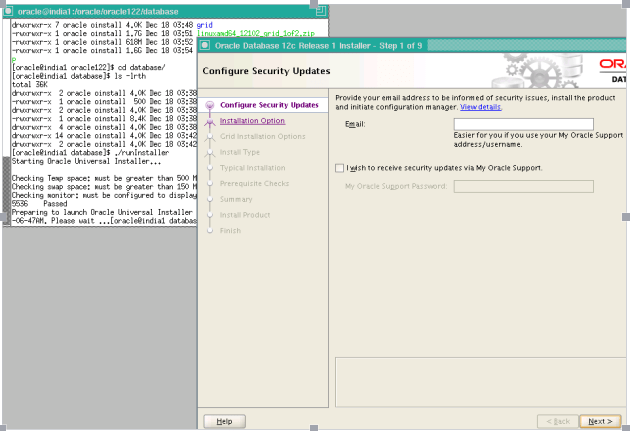This screenshot has width=630, height=431.
Task: Click the Email input field
Action: 524,124
